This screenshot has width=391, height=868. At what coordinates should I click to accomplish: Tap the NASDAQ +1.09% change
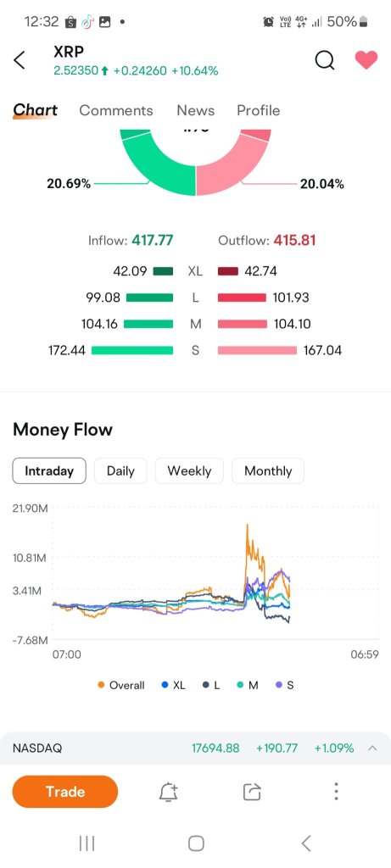(334, 748)
